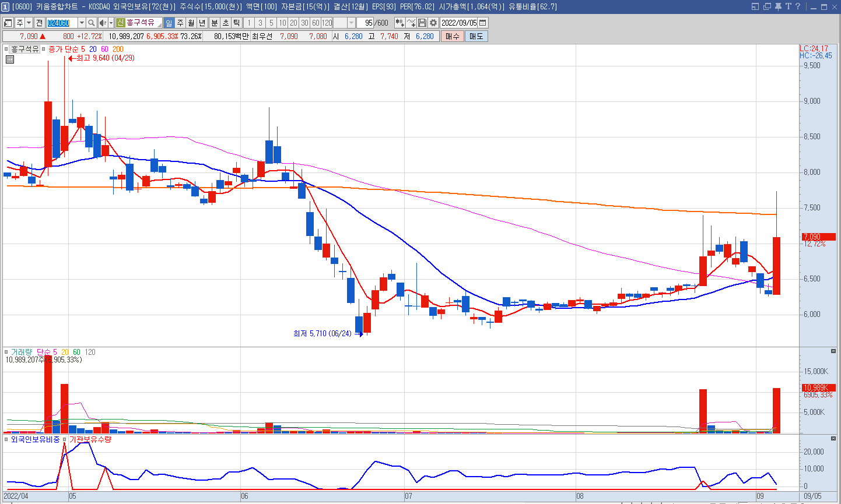Viewport: 841px width, 504px height.
Task: Click the grid table icon under chart legend
Action: click(9, 59)
